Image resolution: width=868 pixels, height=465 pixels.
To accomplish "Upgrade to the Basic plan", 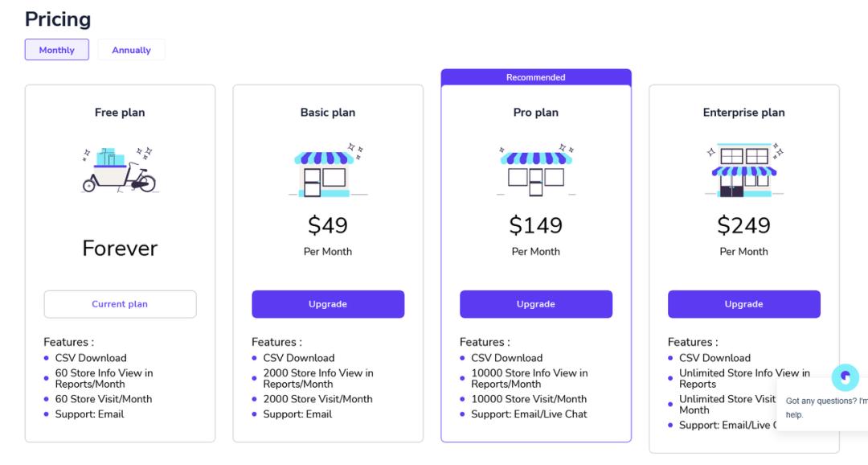I will 328,304.
